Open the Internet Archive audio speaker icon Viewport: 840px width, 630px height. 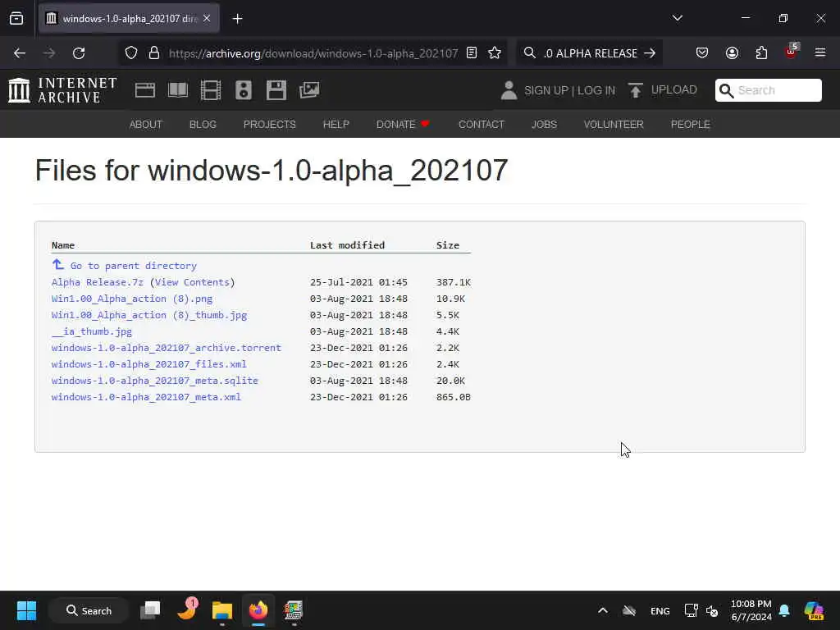(244, 90)
